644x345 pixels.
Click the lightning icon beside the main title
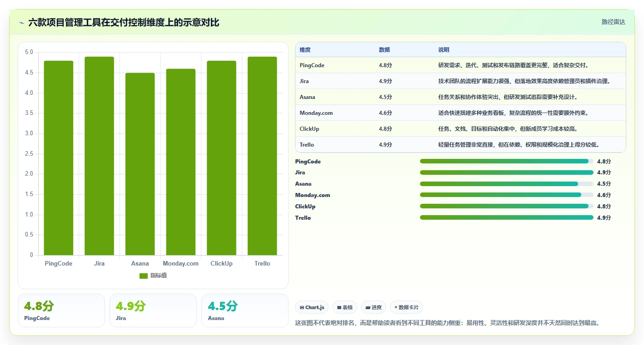[22, 22]
